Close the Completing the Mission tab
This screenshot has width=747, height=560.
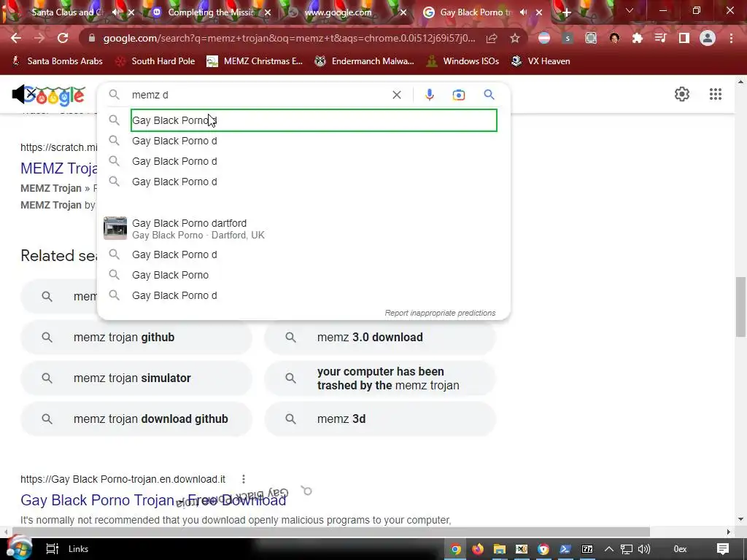pyautogui.click(x=268, y=13)
